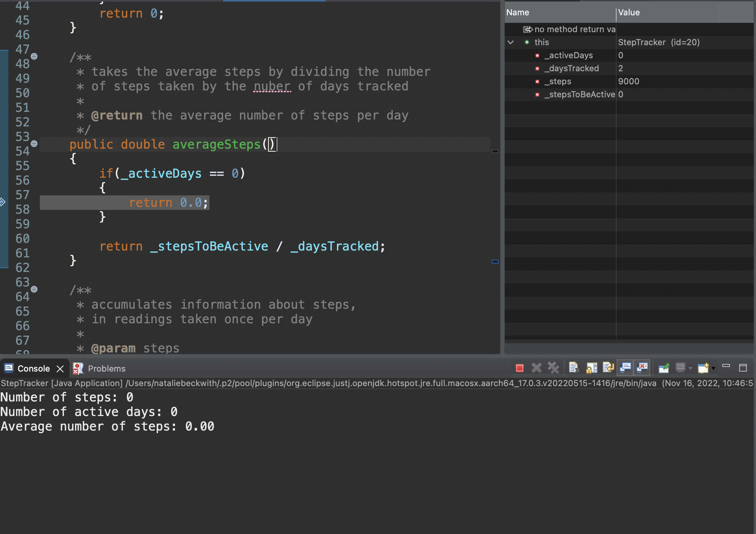
Task: Toggle Word Wrap in console toolbar
Action: (608, 368)
